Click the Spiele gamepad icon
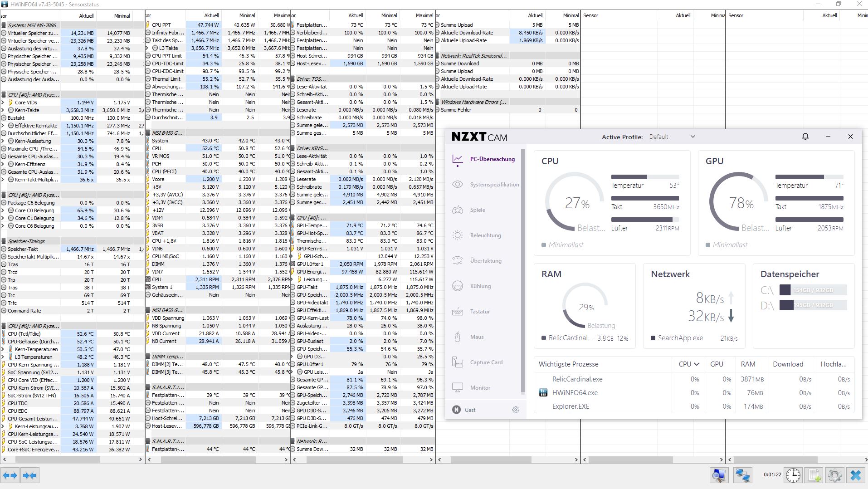The height and width of the screenshot is (489, 868). [458, 210]
